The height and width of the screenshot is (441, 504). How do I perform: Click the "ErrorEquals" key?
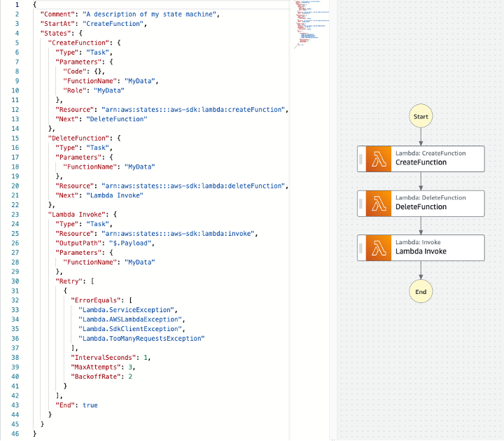pos(96,300)
